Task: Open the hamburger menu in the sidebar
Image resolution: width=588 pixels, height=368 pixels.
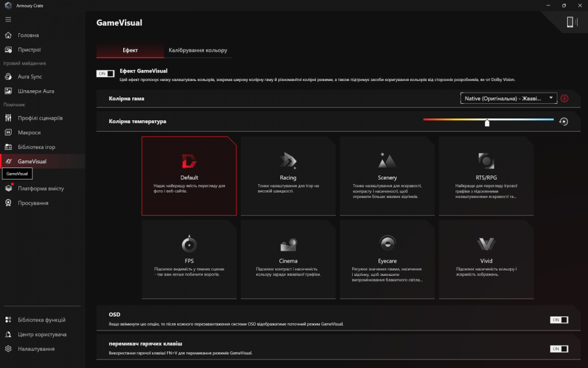Action: [8, 20]
